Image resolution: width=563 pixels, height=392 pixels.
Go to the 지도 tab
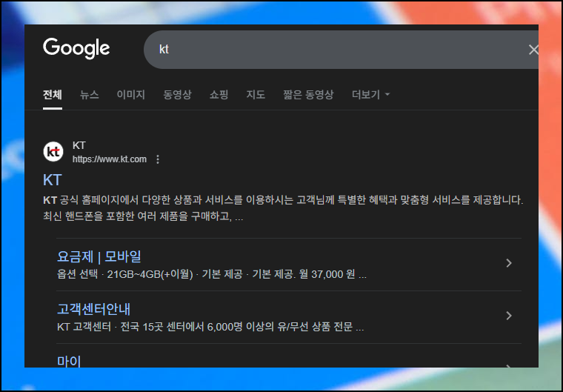coord(256,95)
